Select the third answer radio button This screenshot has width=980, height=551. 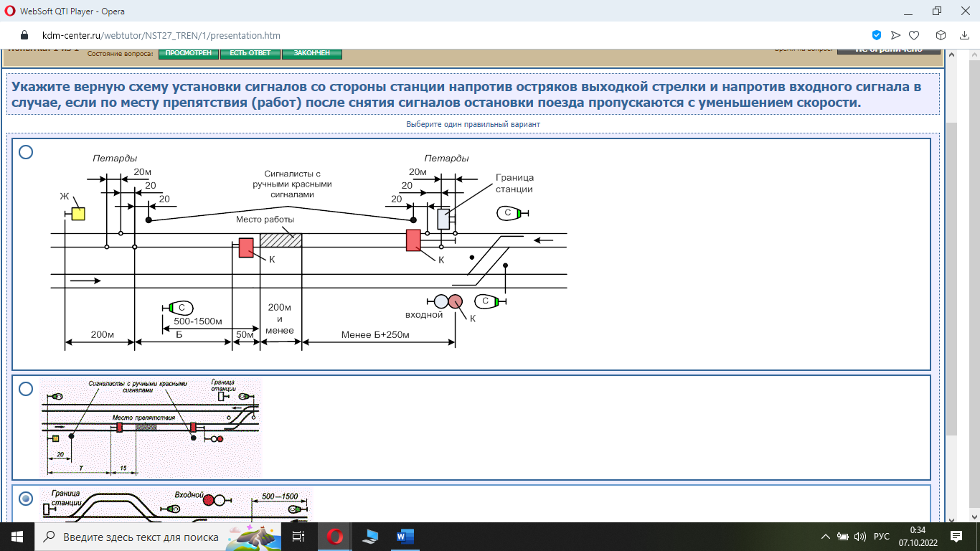(26, 498)
